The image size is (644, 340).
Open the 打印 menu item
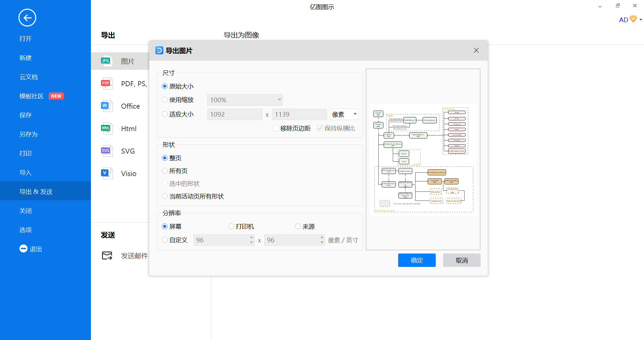click(x=25, y=153)
